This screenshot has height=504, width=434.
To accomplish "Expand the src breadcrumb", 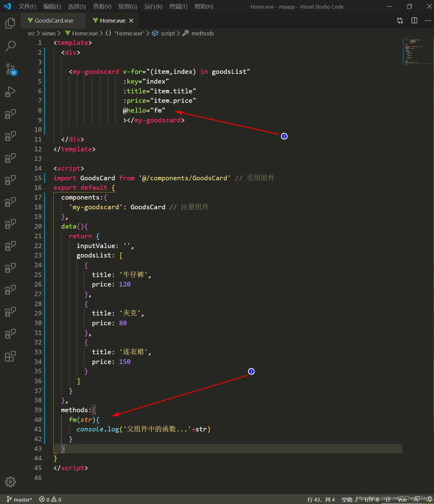I will (31, 33).
